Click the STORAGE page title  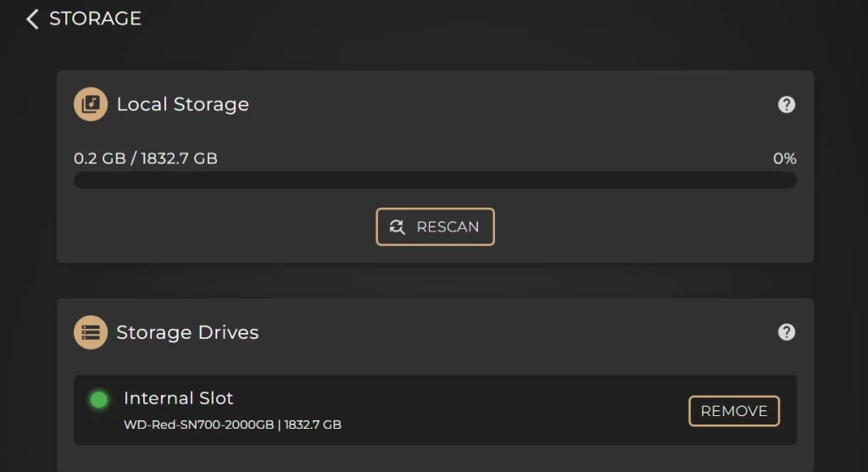coord(95,19)
